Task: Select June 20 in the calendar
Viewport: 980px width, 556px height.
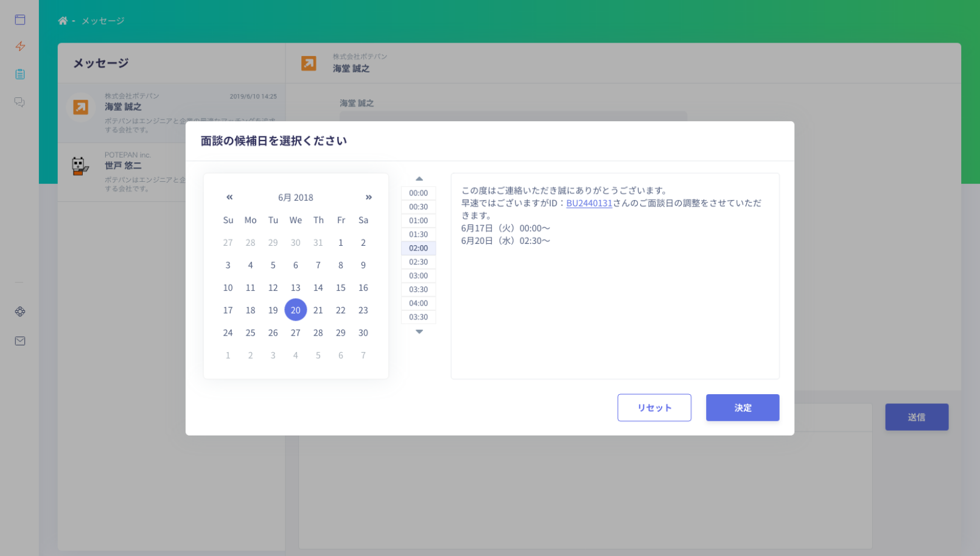Action: (296, 310)
